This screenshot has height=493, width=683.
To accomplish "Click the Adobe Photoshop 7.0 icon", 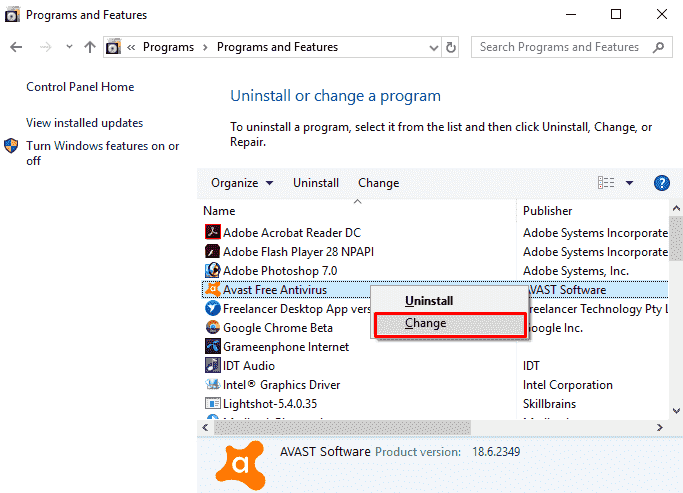I will pos(213,270).
